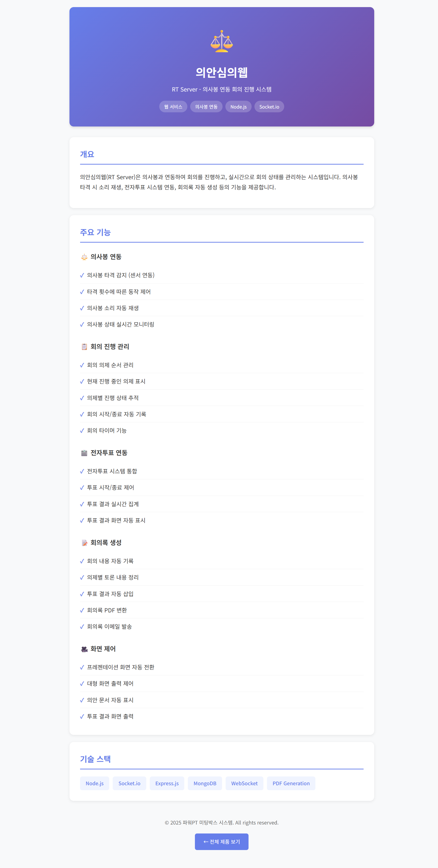Screen dimensions: 438x868
Task: Select the Socket.io tag in header
Action: [x=269, y=107]
